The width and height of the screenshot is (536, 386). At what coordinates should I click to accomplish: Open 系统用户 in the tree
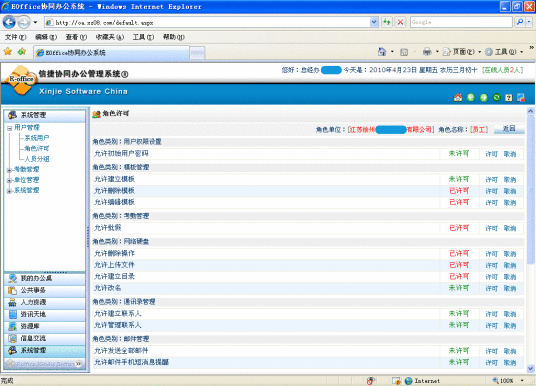pyautogui.click(x=37, y=138)
